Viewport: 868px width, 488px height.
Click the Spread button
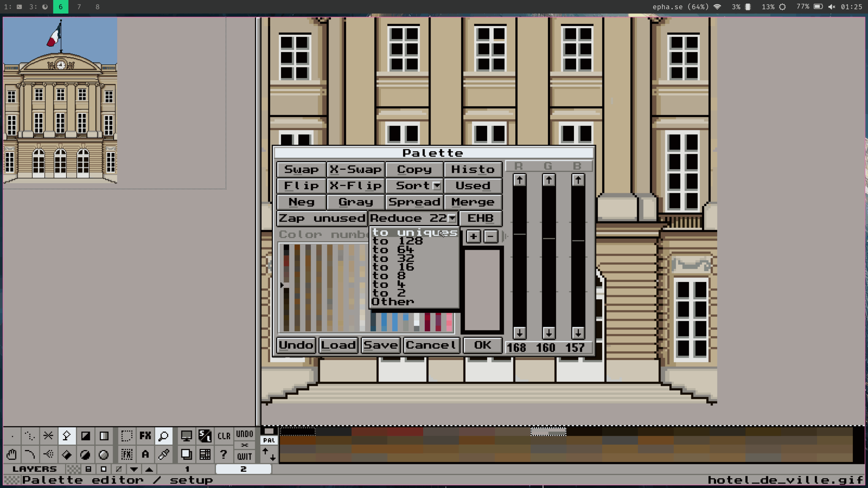coord(414,202)
